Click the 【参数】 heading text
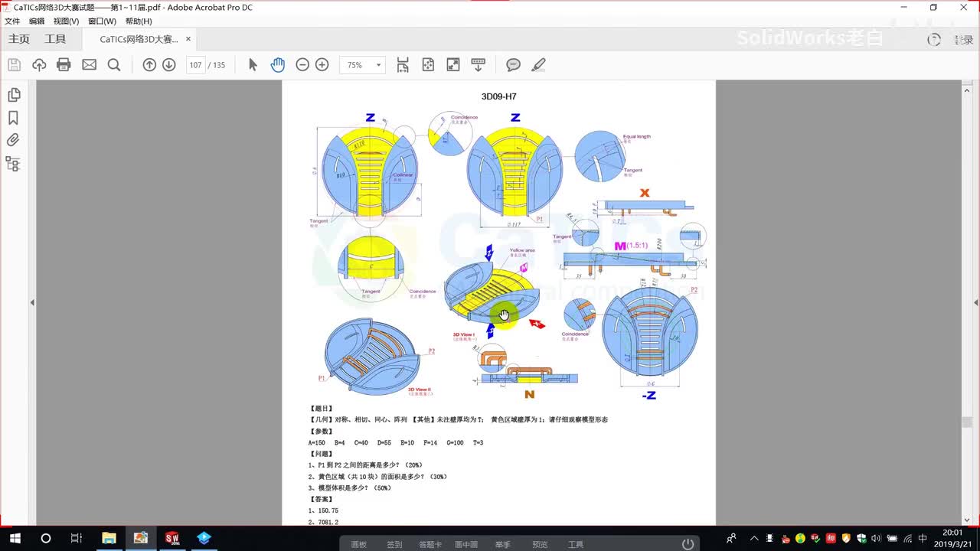980x551 pixels. click(321, 431)
